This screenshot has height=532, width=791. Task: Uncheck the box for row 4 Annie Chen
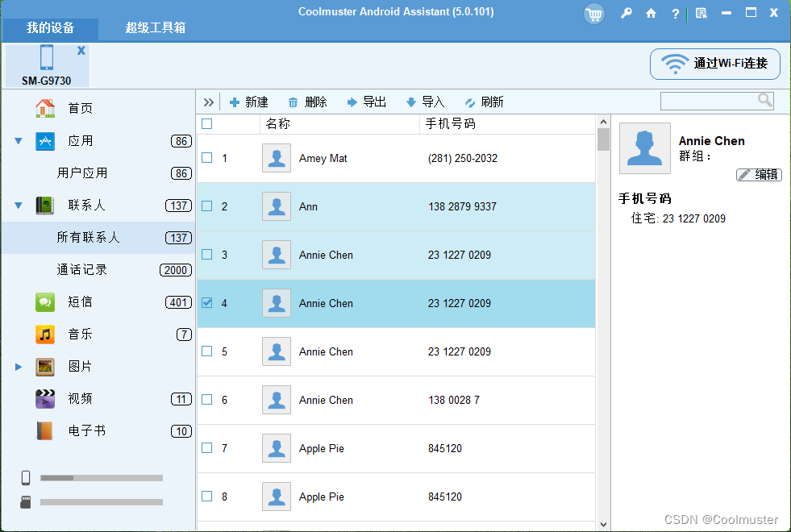pos(207,303)
